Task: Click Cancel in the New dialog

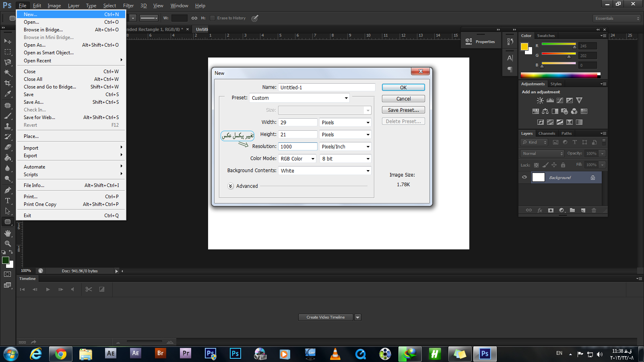Action: coord(403,99)
